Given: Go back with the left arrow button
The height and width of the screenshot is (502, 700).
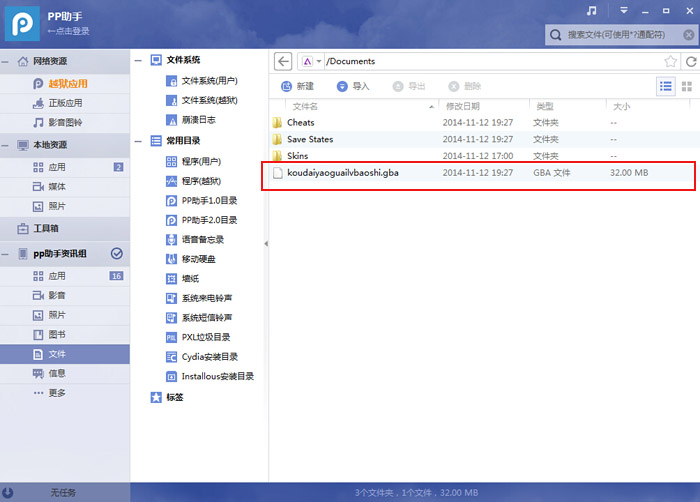Looking at the screenshot, I should tap(283, 61).
